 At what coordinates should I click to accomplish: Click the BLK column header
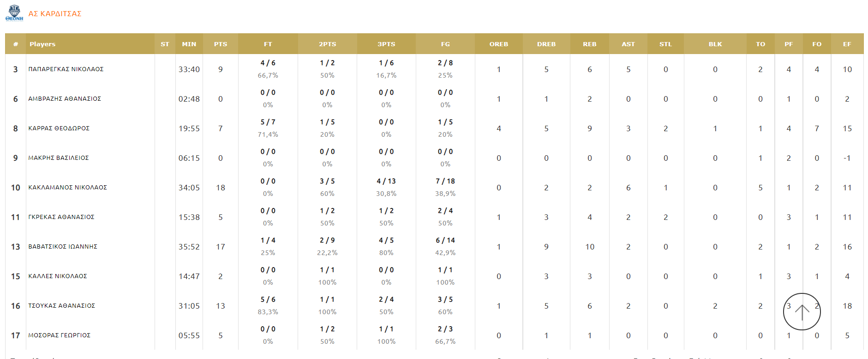point(715,44)
